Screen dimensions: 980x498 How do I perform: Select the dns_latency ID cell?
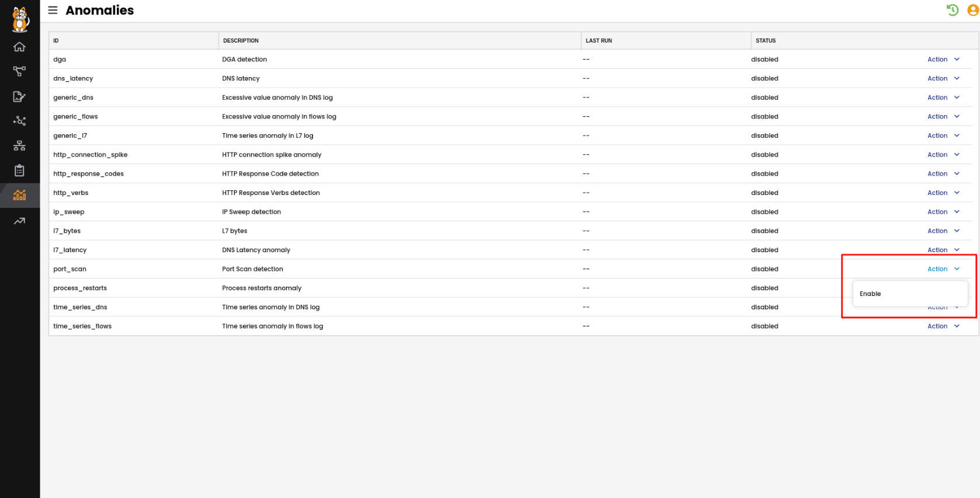(73, 78)
